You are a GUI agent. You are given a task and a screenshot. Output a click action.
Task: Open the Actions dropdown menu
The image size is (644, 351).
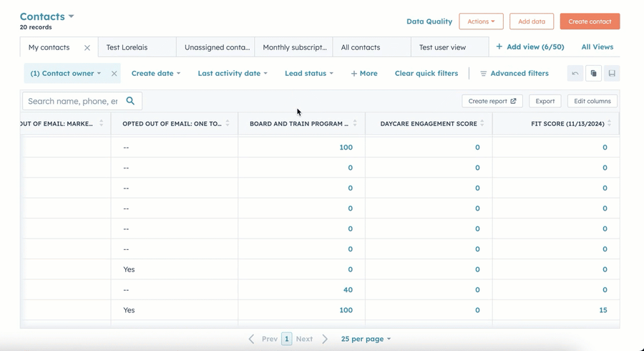coord(481,21)
